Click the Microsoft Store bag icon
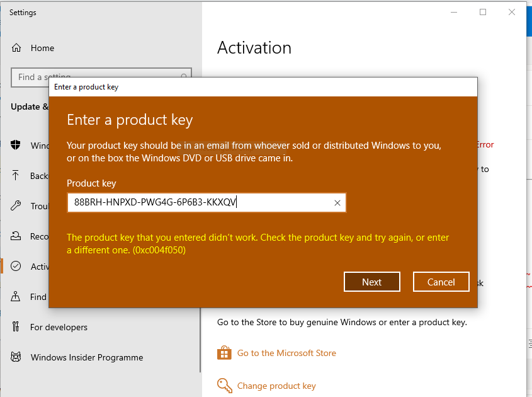The height and width of the screenshot is (397, 532). (224, 352)
